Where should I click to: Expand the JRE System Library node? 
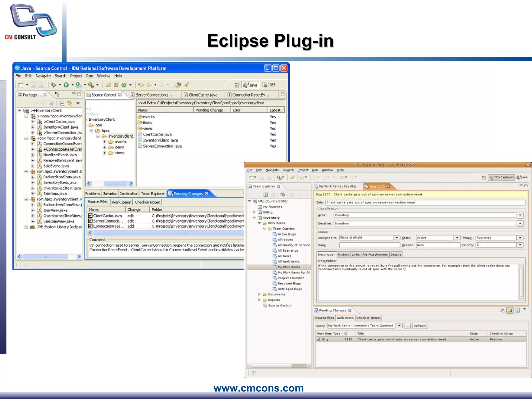[26, 227]
